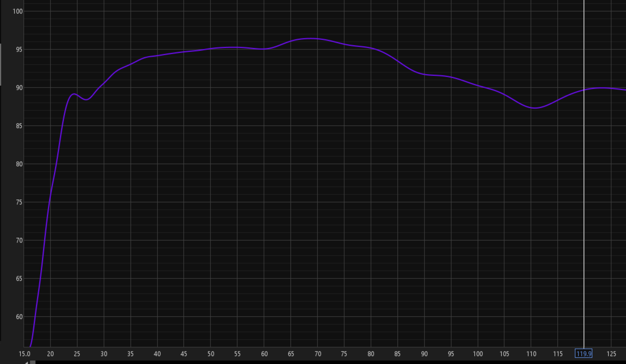Click the horizontal scrollbar left arrow
This screenshot has width=626, height=364.
click(26, 362)
